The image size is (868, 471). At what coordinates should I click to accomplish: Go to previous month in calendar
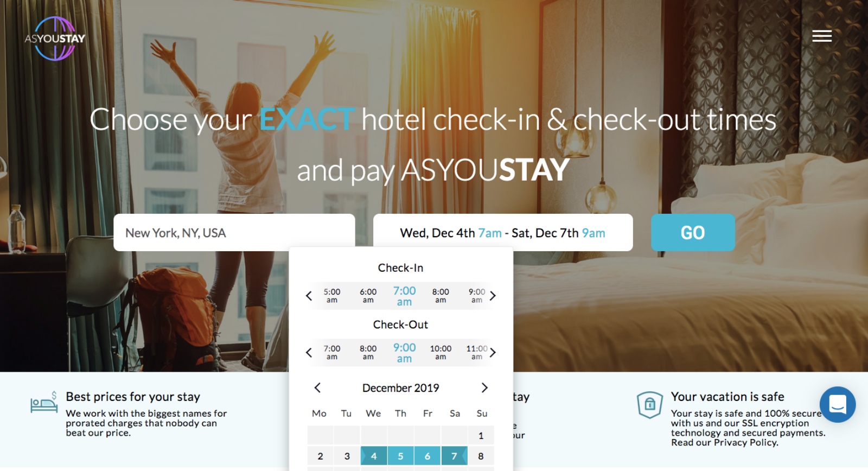[x=317, y=387]
